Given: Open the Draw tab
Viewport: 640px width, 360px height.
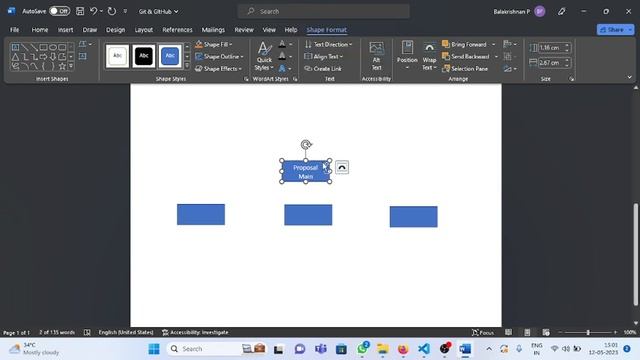Looking at the screenshot, I should tap(90, 30).
